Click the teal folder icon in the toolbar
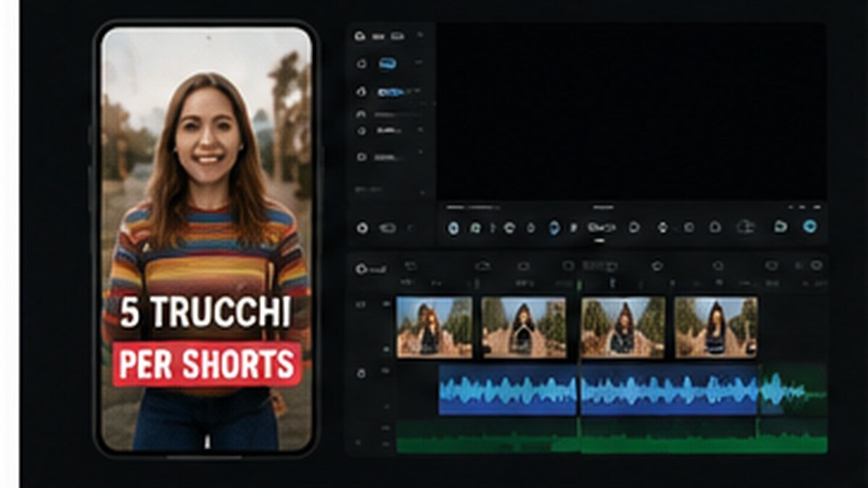Viewport: 868px width, 488px height. click(x=780, y=226)
